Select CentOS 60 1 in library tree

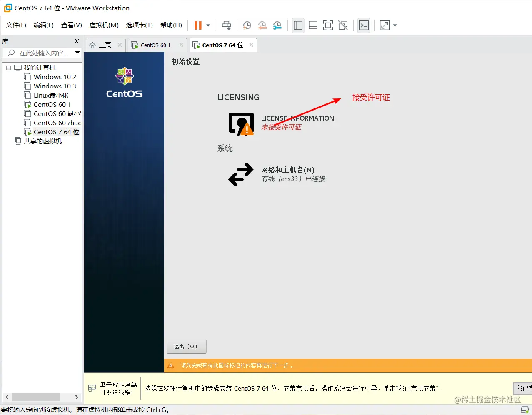click(x=52, y=105)
